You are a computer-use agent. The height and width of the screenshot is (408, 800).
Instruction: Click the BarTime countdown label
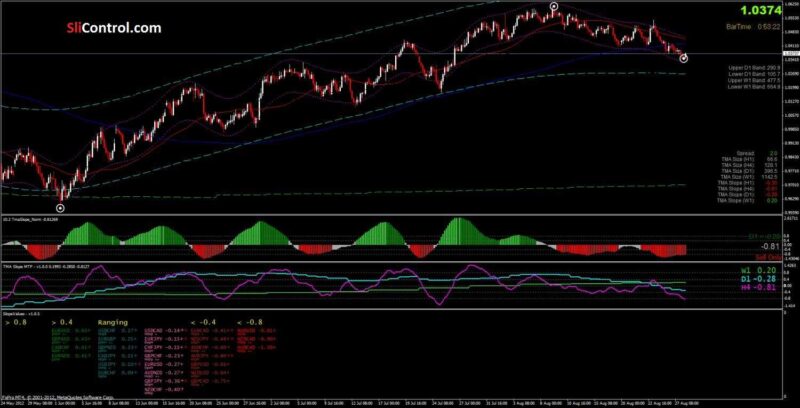754,27
